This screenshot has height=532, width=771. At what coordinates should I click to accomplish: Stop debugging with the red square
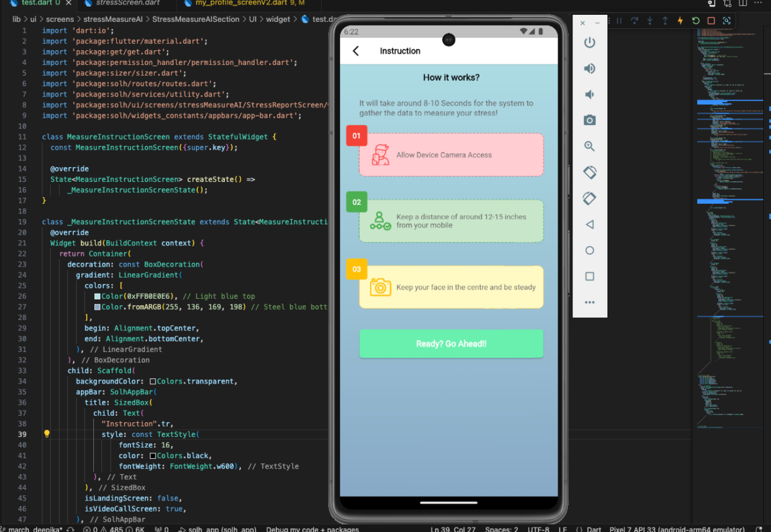coord(711,21)
